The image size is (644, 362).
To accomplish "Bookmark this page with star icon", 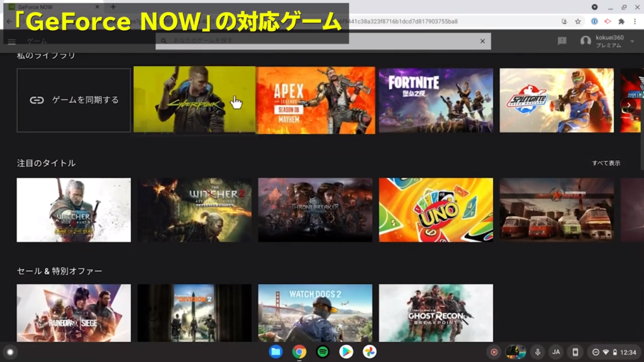I will [x=578, y=21].
